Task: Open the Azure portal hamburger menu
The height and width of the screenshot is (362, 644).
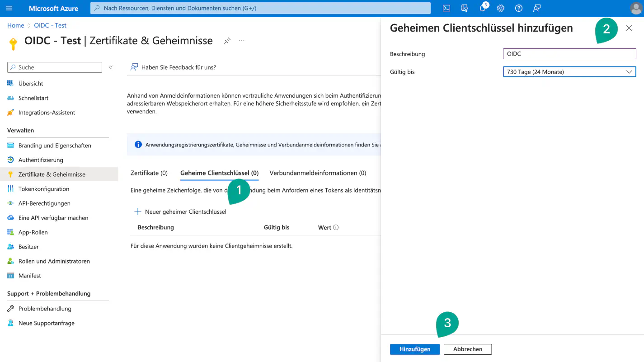Action: coord(9,8)
